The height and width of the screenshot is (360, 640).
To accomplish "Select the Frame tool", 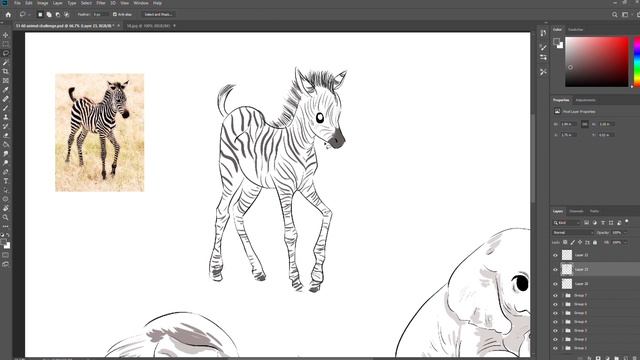I will (x=6, y=80).
